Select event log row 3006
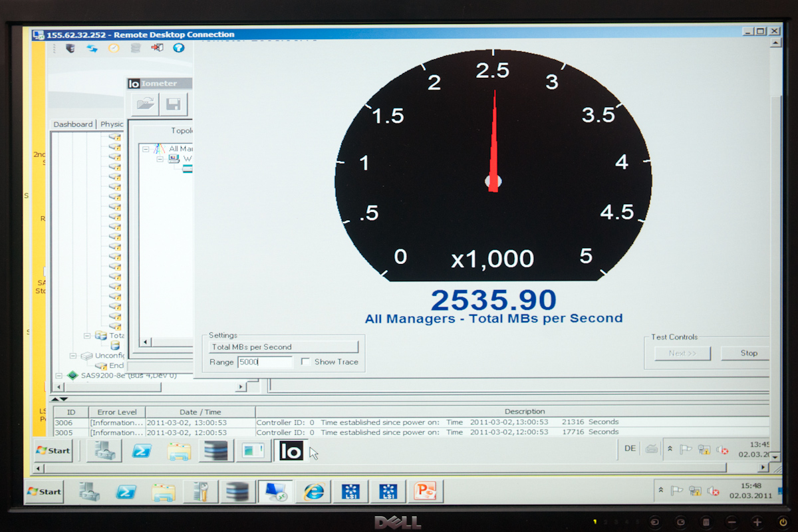 click(x=411, y=422)
